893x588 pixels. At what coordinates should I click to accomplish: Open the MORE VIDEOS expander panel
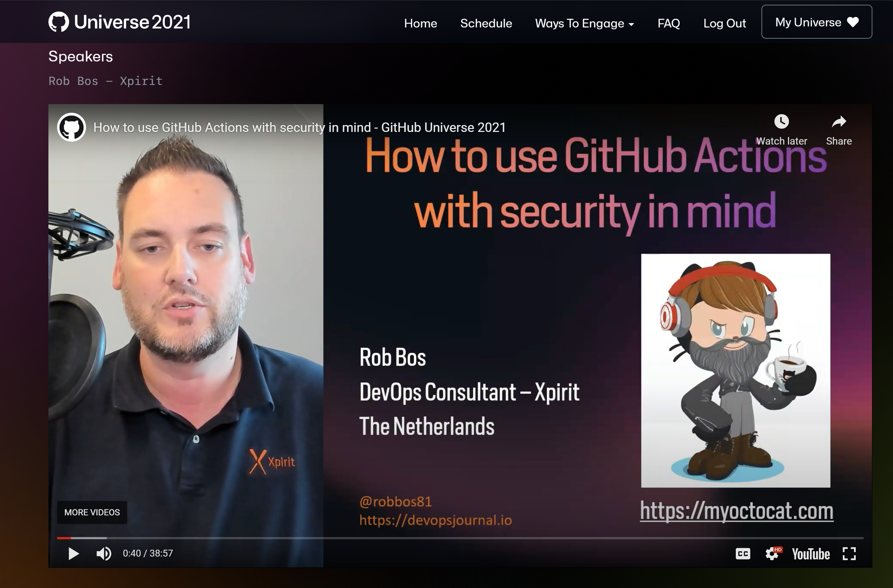pyautogui.click(x=92, y=512)
